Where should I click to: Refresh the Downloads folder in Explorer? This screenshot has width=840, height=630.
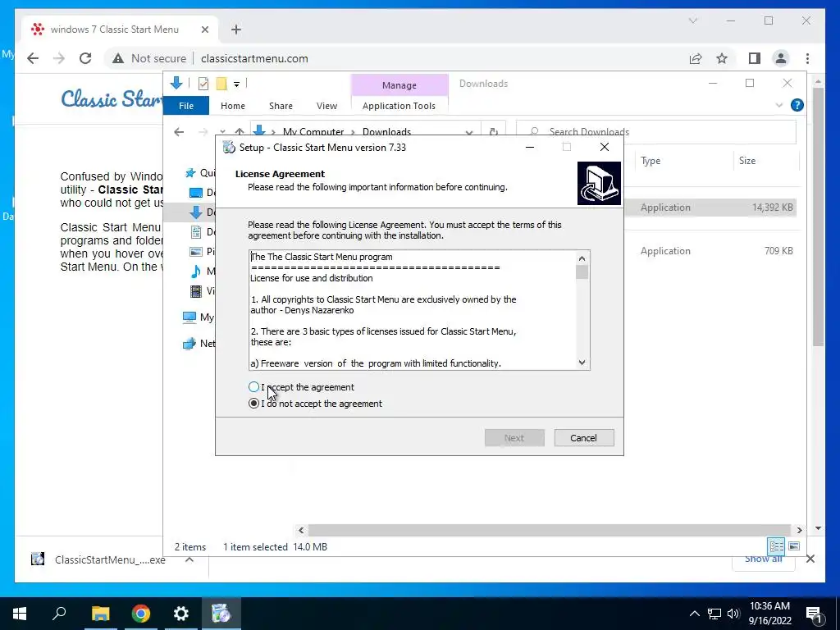493,132
